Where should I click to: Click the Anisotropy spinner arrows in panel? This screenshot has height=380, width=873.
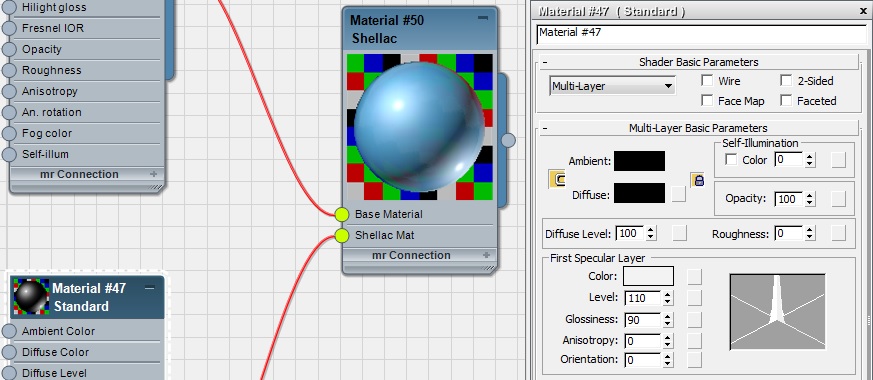(668, 340)
